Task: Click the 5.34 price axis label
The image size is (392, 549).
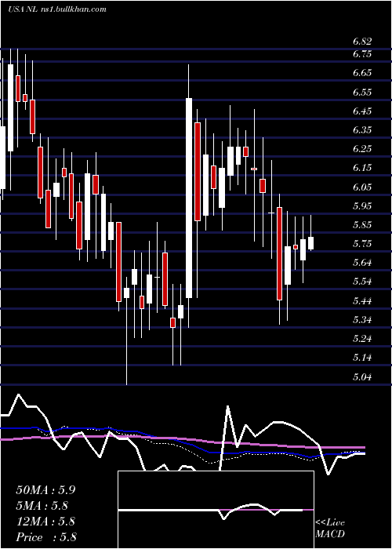Action: tap(362, 320)
